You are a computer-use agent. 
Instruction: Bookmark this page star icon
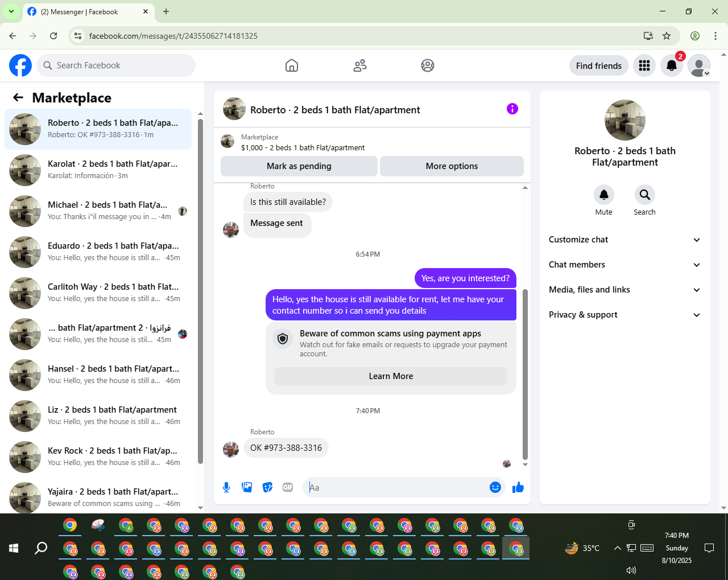pos(667,36)
